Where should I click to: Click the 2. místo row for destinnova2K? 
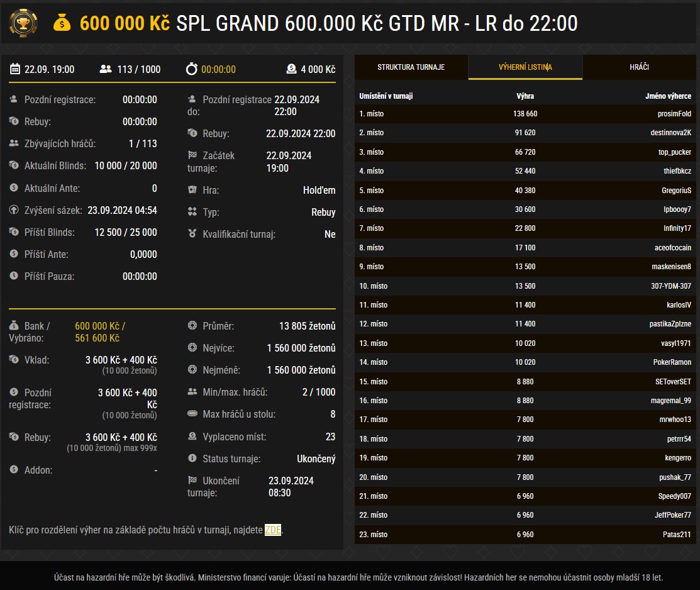pyautogui.click(x=525, y=133)
